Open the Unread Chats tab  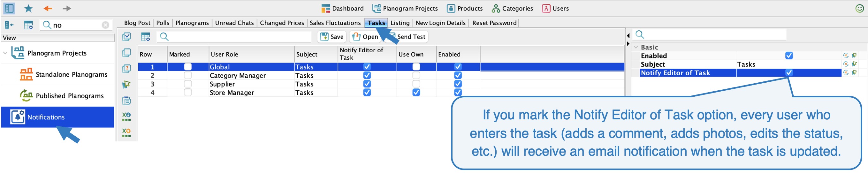click(234, 23)
